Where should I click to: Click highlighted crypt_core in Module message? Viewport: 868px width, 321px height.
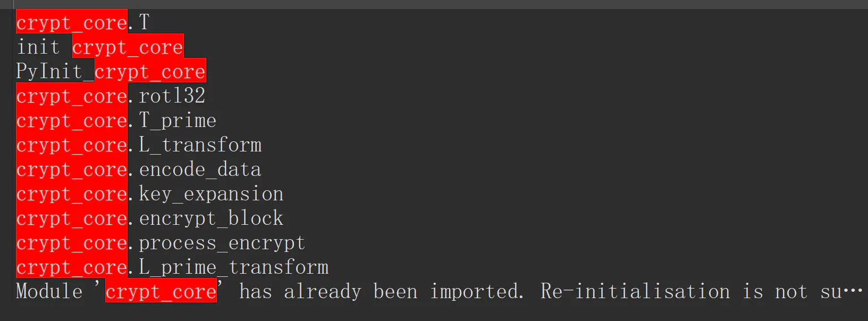coord(161,291)
